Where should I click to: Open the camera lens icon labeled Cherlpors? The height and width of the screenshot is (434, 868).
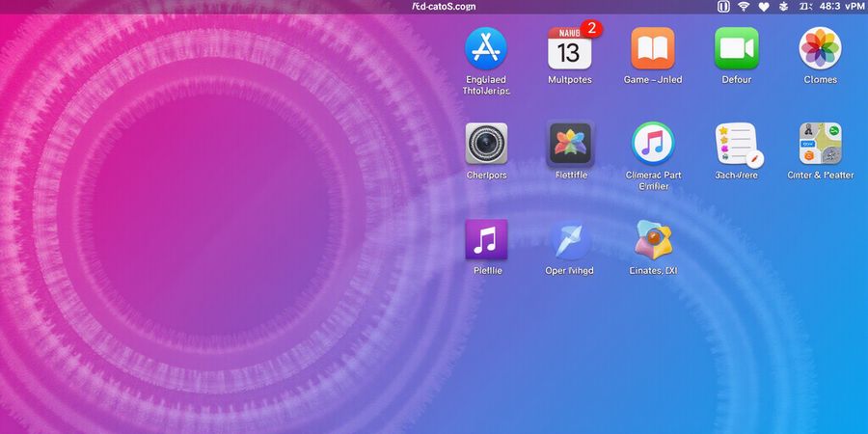pyautogui.click(x=486, y=144)
